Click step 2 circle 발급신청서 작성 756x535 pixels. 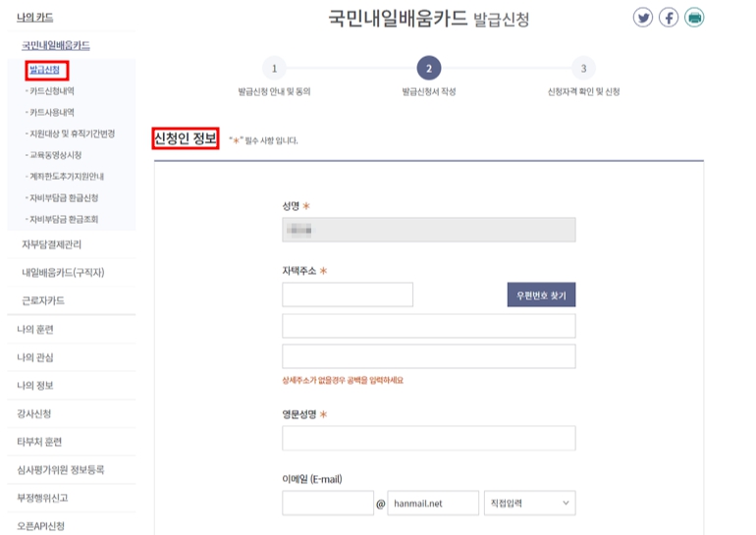[429, 69]
